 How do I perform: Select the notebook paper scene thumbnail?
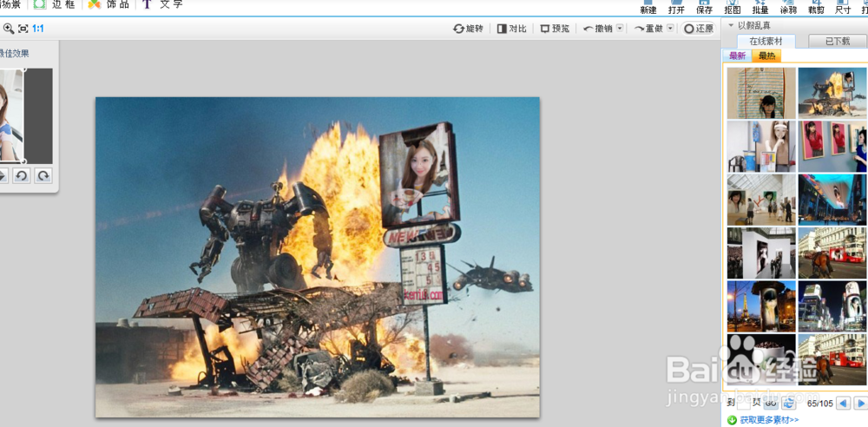(761, 93)
